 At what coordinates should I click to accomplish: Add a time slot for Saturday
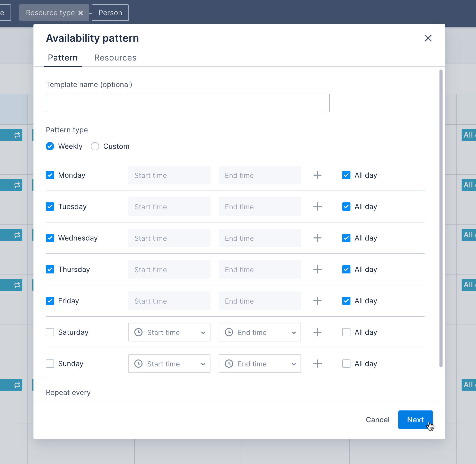coord(317,332)
